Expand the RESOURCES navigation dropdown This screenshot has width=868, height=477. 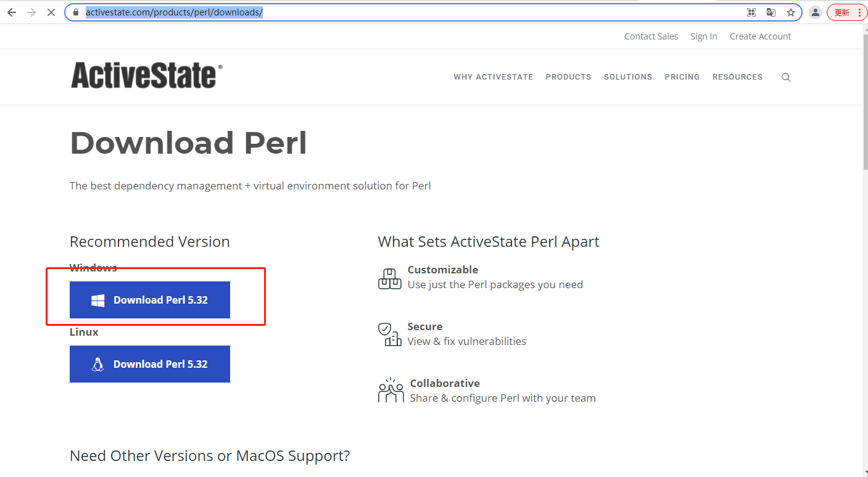click(x=737, y=77)
